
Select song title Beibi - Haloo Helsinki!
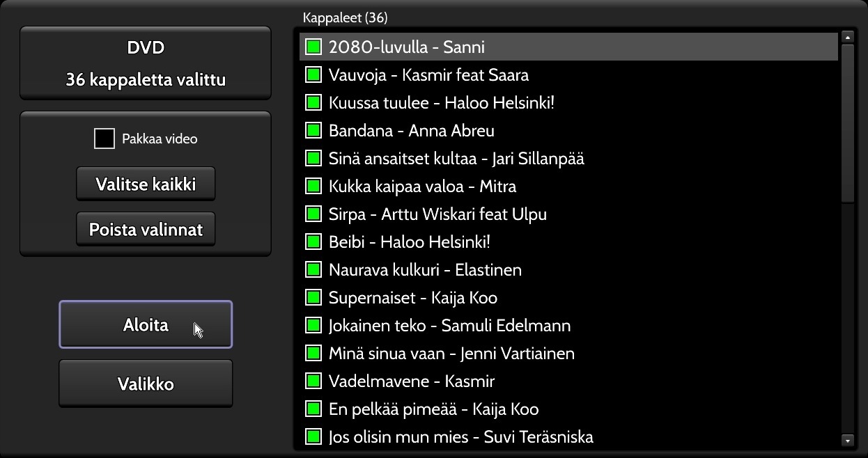tap(410, 242)
